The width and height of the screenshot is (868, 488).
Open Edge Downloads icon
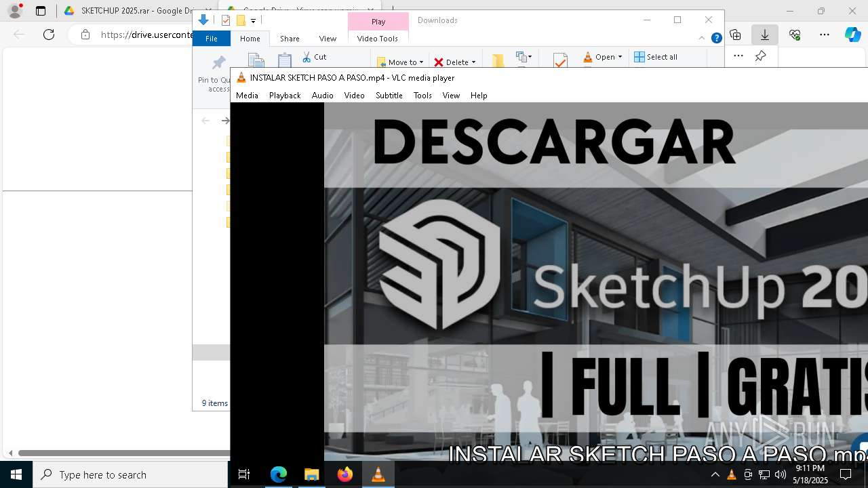point(765,35)
